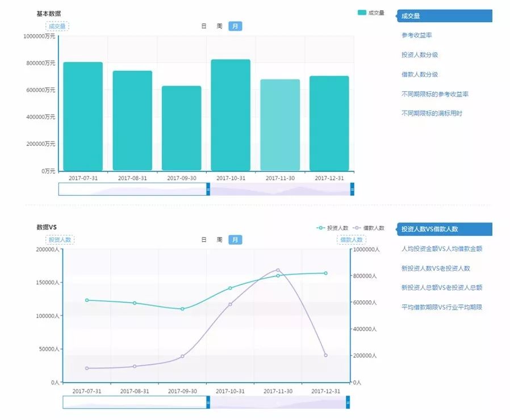This screenshot has width=510, height=420.
Task: Select 月 view in 数据VS chart
Action: point(235,240)
